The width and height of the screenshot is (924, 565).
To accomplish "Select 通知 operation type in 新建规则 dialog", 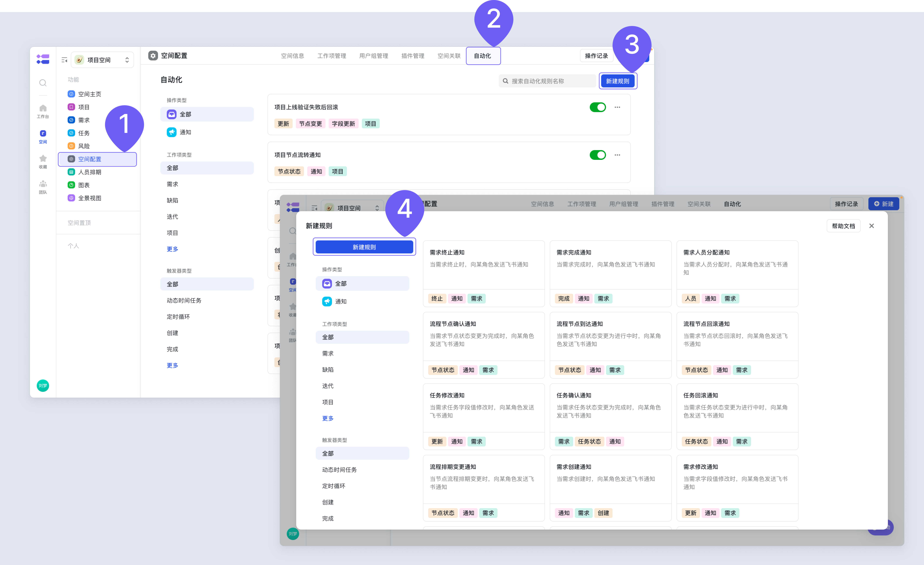I will [362, 302].
